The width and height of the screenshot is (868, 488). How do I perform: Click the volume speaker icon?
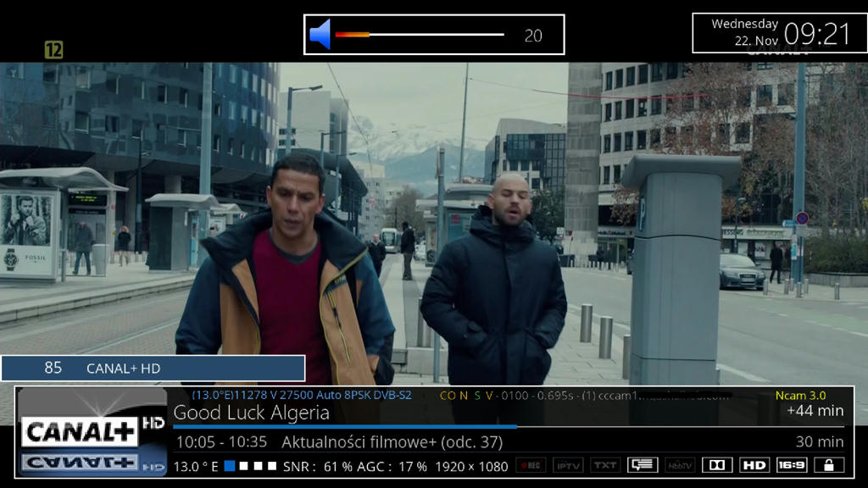pos(320,34)
